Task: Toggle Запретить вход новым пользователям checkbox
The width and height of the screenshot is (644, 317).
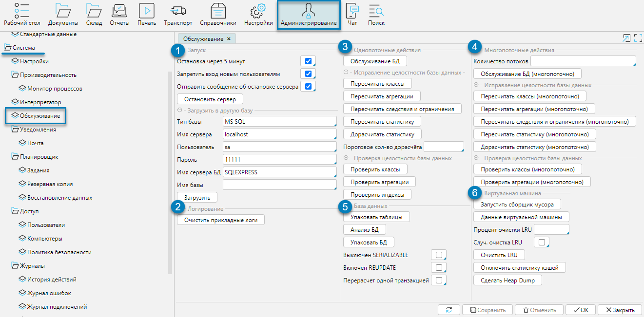Action: click(308, 74)
